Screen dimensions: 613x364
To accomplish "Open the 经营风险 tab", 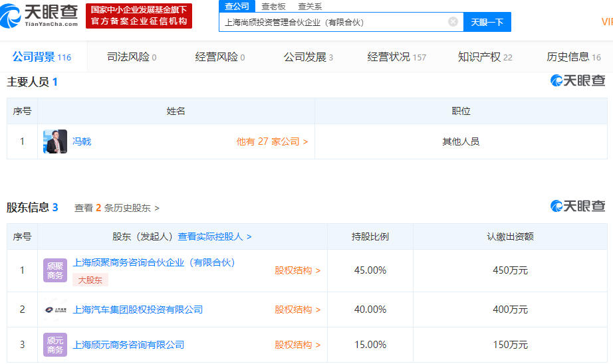I will [220, 57].
